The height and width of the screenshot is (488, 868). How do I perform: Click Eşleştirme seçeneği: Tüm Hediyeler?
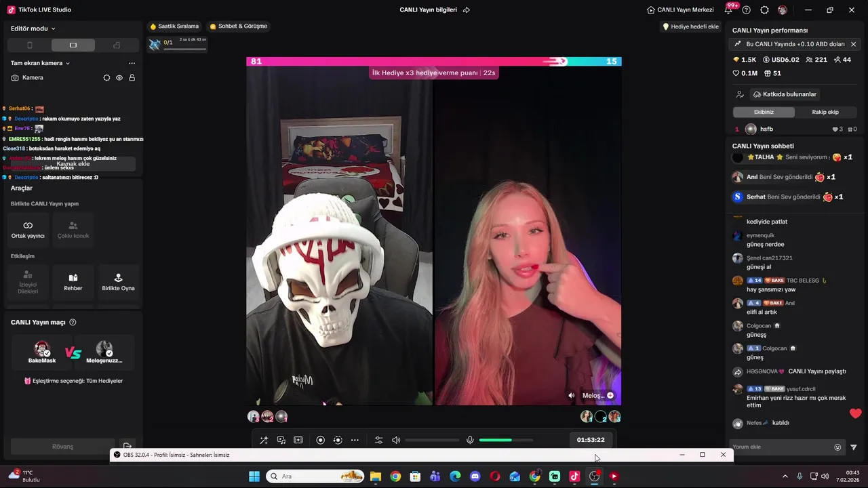73,381
